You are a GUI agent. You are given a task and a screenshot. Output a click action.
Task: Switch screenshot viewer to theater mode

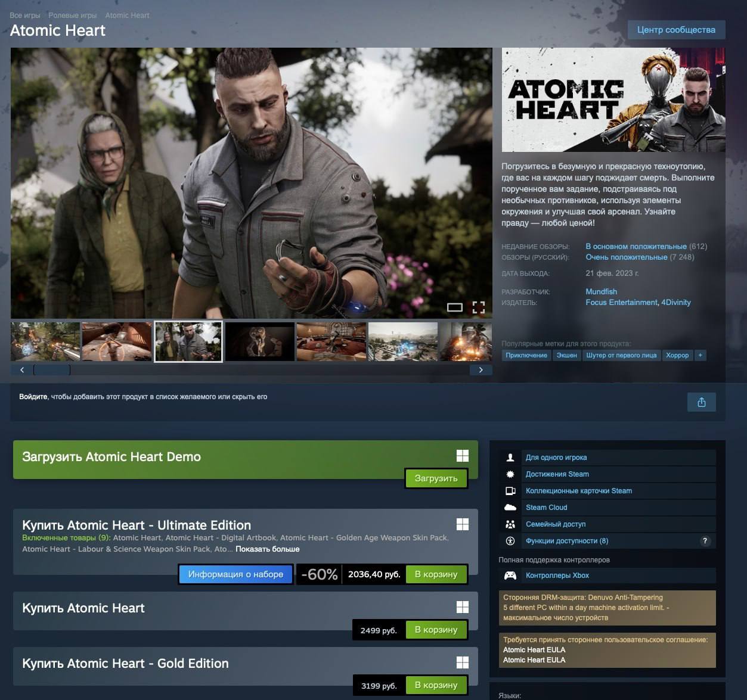click(455, 307)
